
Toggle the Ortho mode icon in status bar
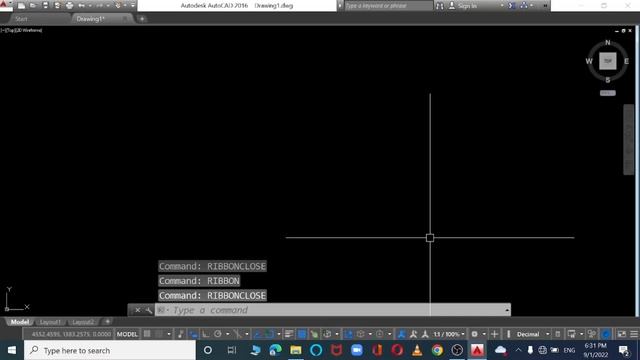[x=206, y=334]
